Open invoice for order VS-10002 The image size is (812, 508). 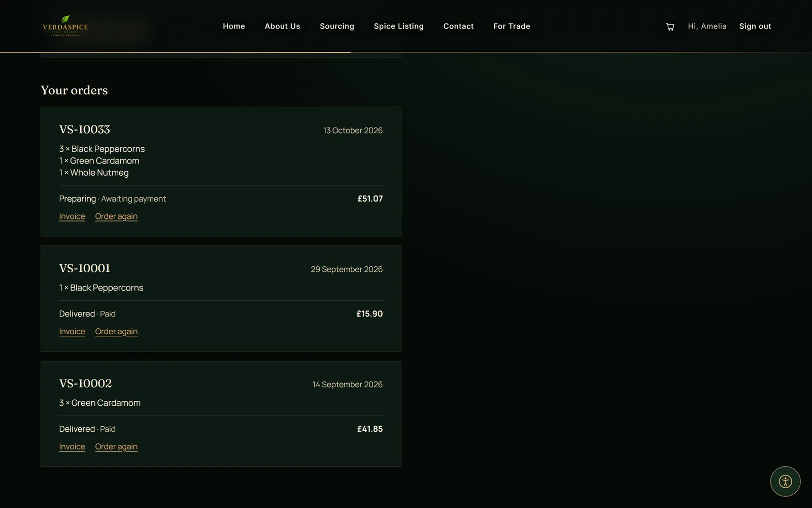[72, 447]
